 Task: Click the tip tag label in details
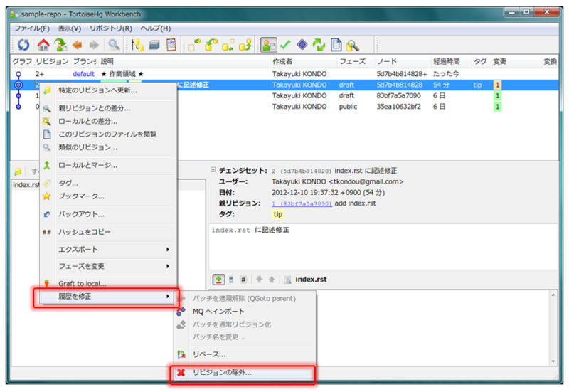(x=278, y=214)
